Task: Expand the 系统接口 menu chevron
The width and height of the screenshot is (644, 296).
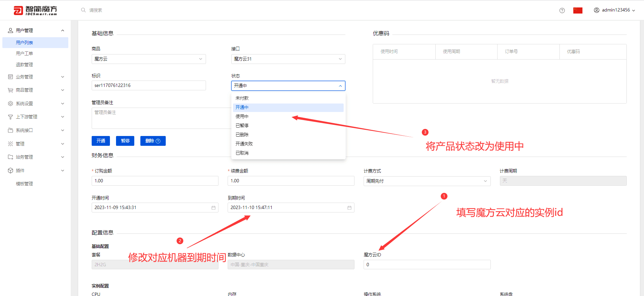Action: coord(63,130)
